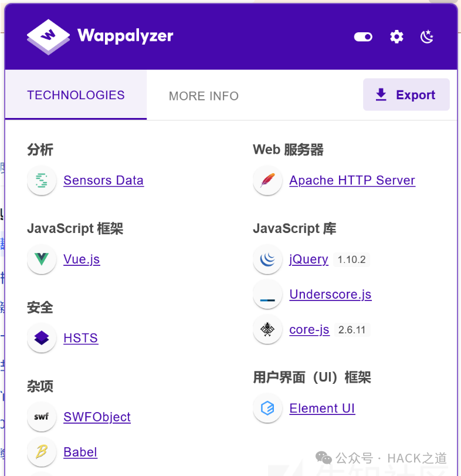Click the Sensors Data icon
This screenshot has height=476, width=461.
(x=42, y=181)
